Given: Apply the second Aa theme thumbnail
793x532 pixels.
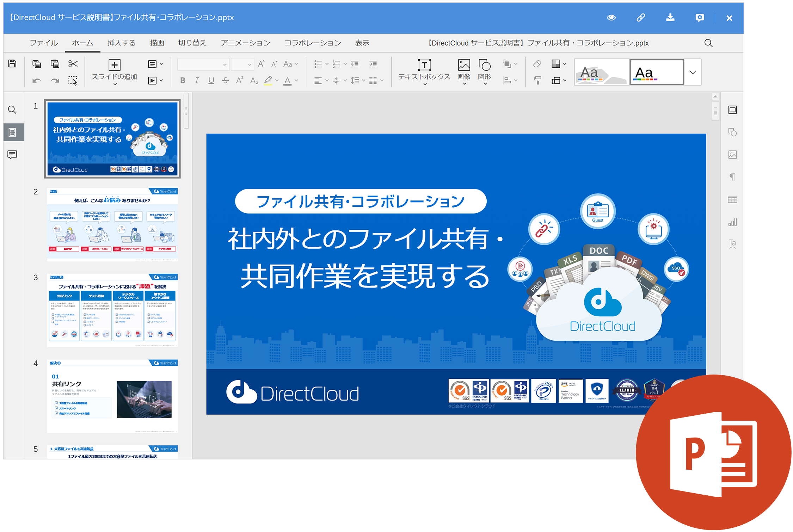Looking at the screenshot, I should [657, 72].
